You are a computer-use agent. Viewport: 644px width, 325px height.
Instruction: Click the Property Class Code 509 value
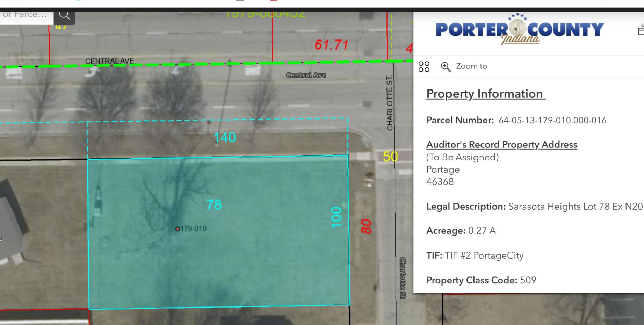[x=528, y=280]
